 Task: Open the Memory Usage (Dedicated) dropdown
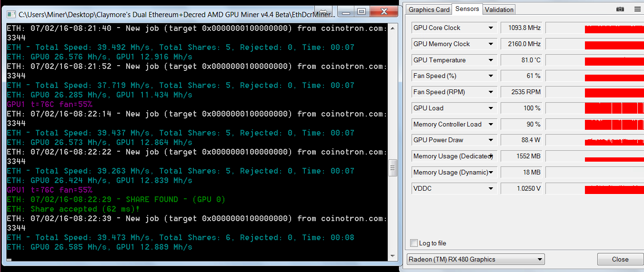click(491, 156)
